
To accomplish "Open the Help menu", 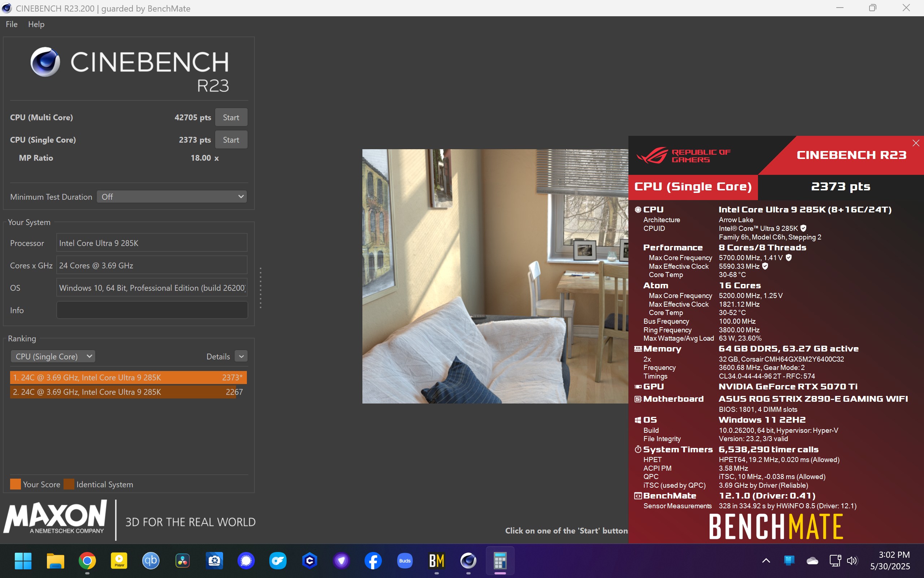I will 36,24.
